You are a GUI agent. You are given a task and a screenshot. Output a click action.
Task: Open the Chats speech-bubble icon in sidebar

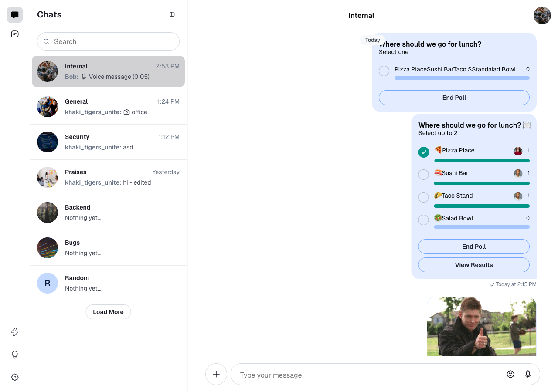pos(14,14)
